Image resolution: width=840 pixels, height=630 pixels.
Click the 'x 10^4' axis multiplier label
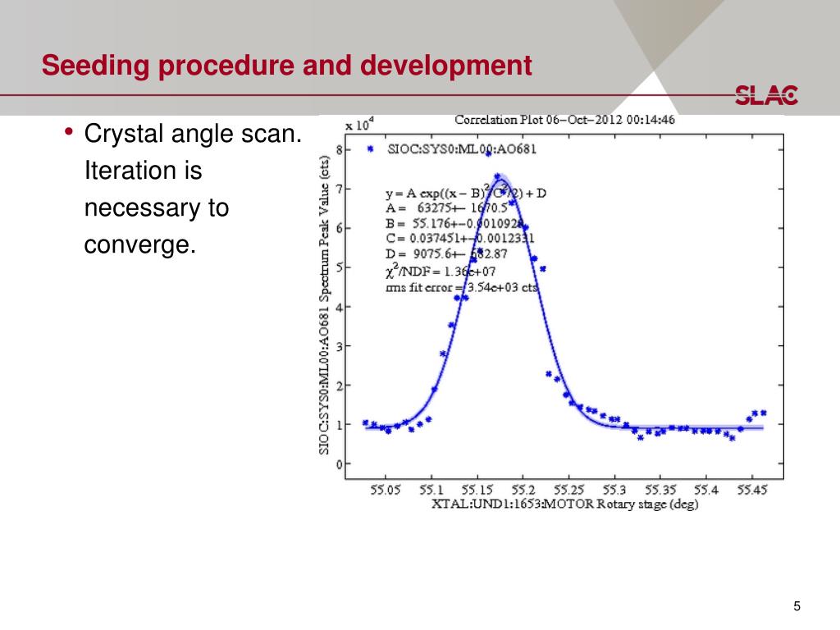(359, 125)
